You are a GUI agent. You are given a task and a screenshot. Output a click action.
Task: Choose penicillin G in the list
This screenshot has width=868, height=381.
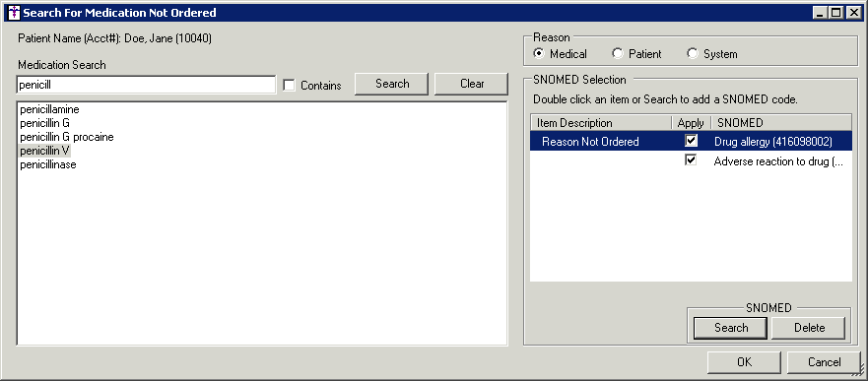coord(45,123)
